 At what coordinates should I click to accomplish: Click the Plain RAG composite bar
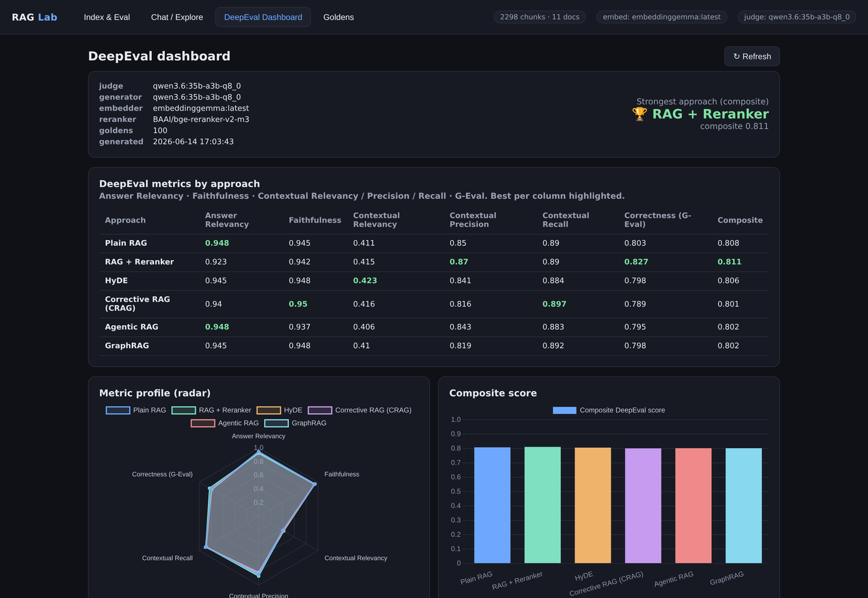click(492, 505)
